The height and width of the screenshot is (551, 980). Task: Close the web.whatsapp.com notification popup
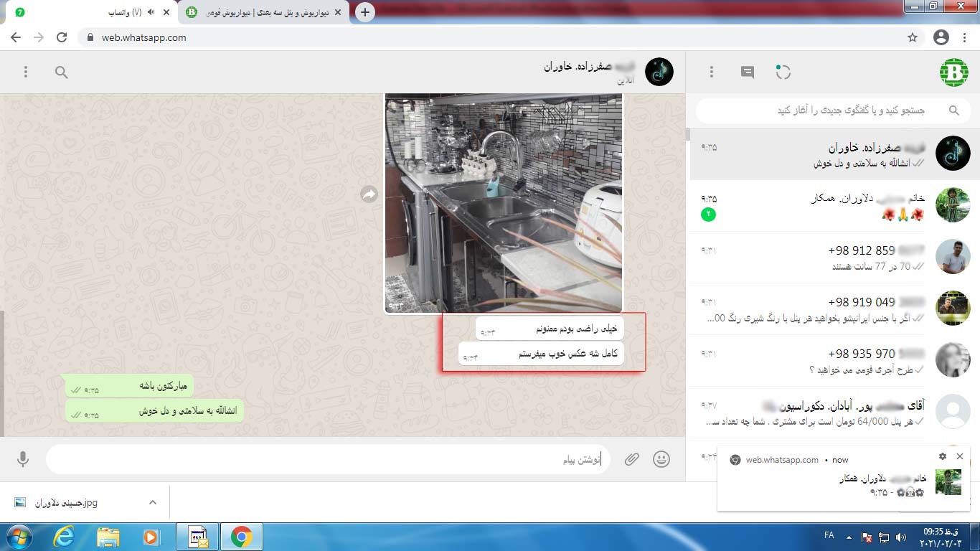(960, 456)
